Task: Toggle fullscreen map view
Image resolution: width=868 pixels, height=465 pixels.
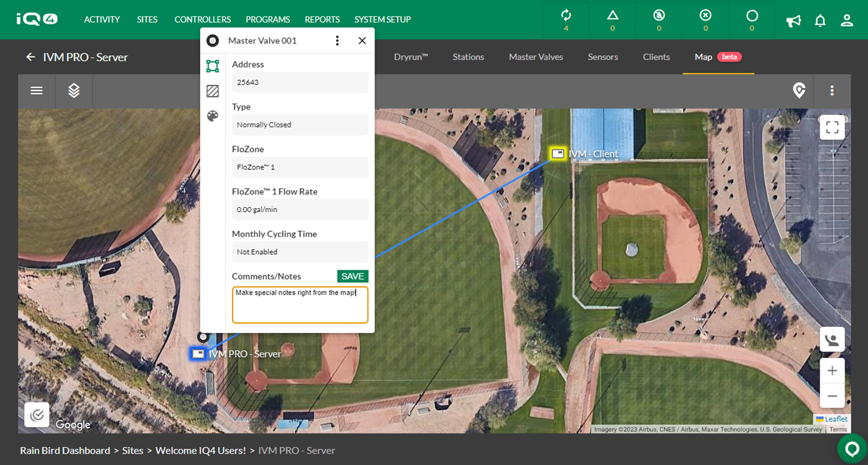Action: point(832,128)
